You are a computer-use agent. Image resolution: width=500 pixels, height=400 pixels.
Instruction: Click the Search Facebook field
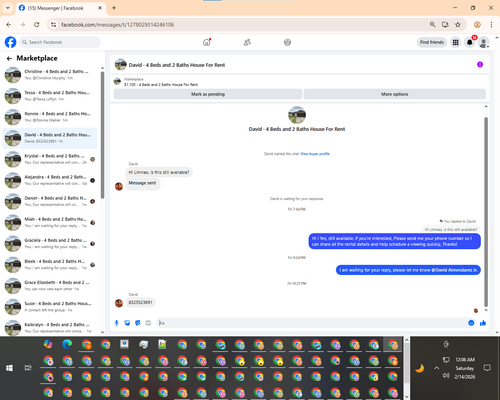tap(60, 42)
